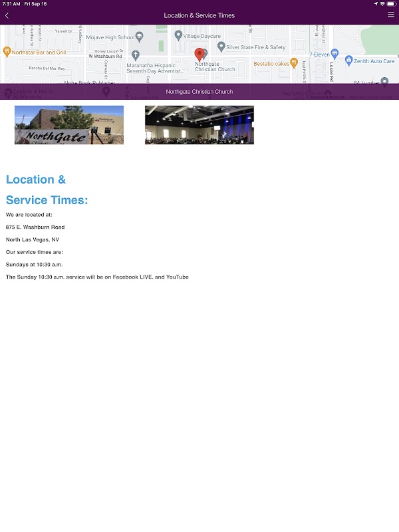The height and width of the screenshot is (532, 399).
Task: Select the Village Daycare map marker
Action: 178,35
